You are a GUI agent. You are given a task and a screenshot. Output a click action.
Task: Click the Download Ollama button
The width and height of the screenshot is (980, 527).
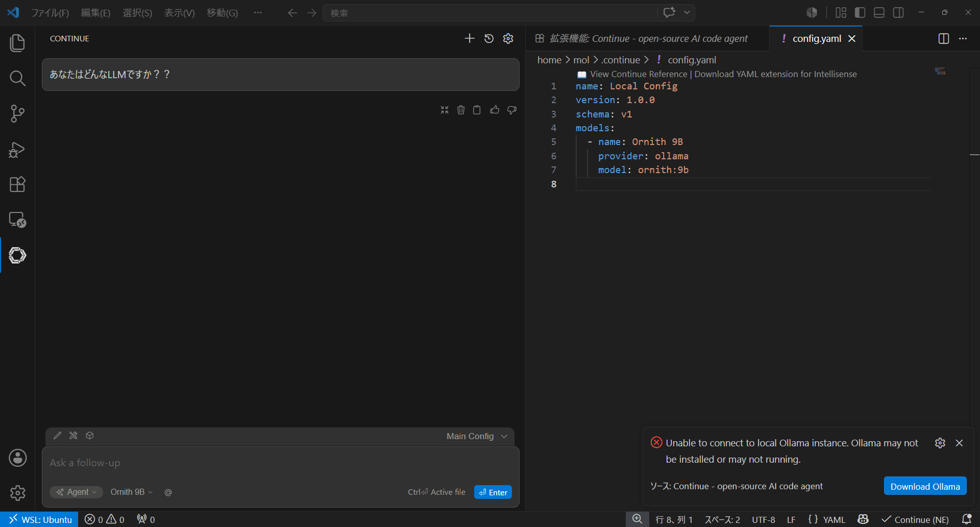click(925, 486)
